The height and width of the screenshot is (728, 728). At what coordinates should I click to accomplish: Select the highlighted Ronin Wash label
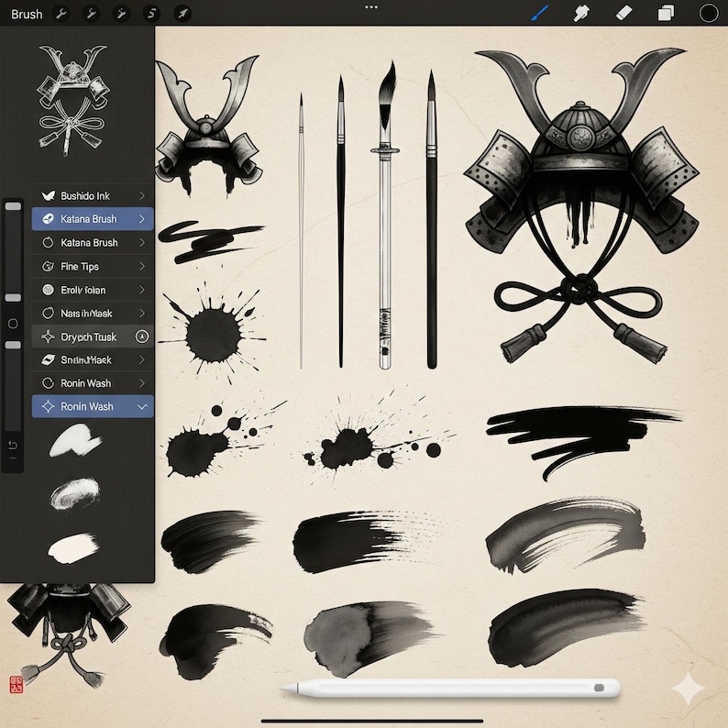pyautogui.click(x=87, y=407)
